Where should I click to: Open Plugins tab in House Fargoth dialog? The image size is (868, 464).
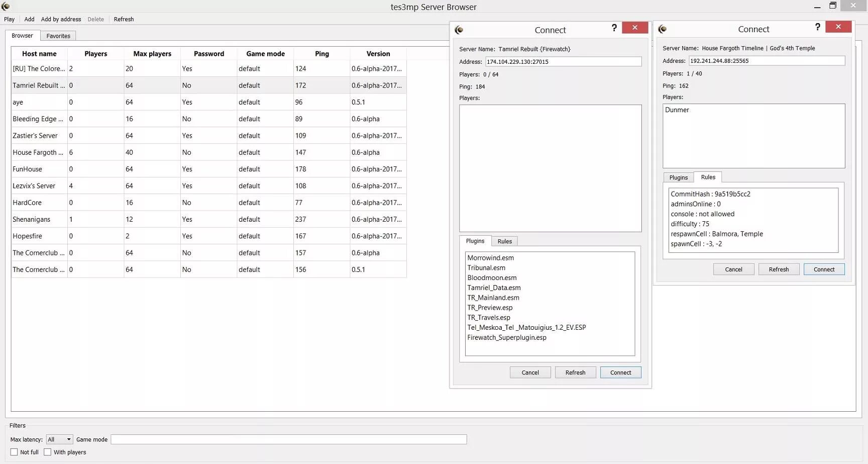point(678,177)
